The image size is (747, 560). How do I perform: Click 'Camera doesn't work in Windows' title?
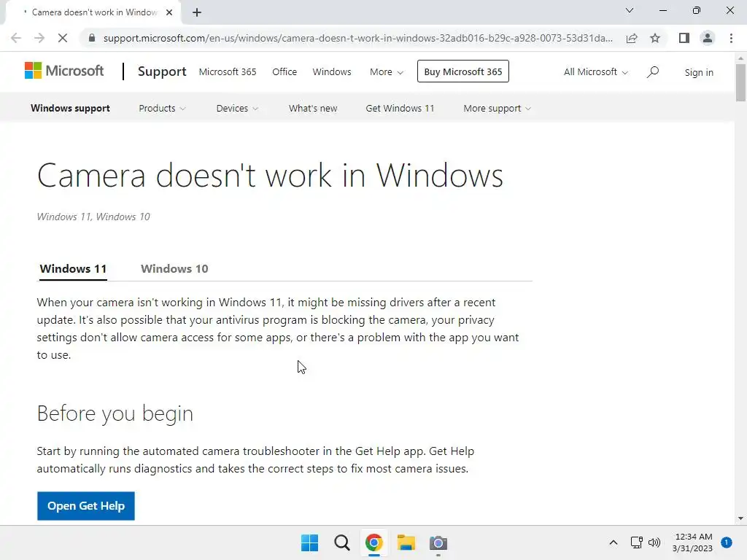coord(270,175)
